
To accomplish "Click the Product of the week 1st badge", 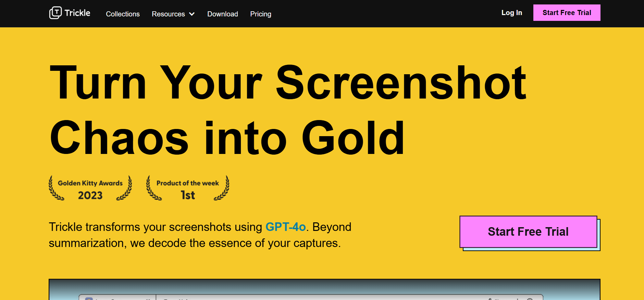I will pos(188,188).
